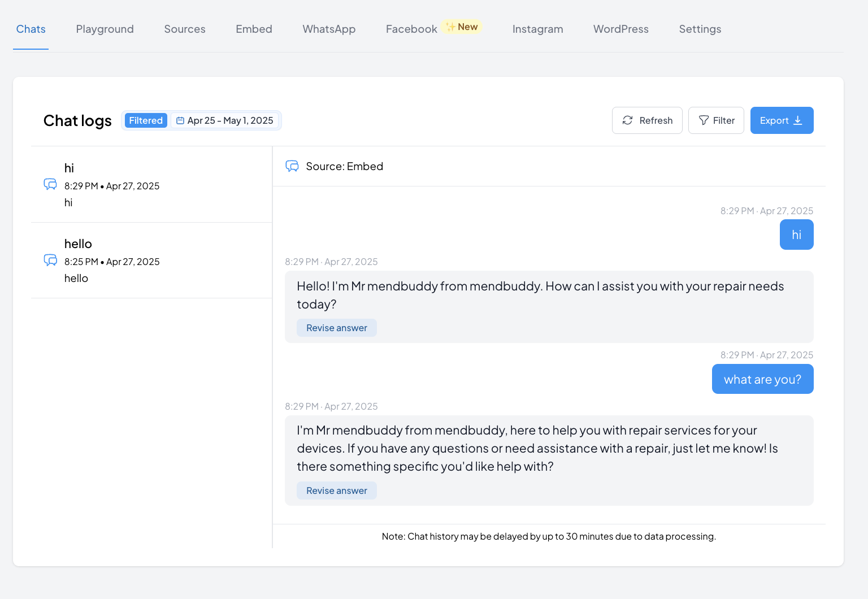Viewport: 868px width, 599px height.
Task: Click the chat bubble icon next to 'hi' conversation
Action: tap(50, 184)
